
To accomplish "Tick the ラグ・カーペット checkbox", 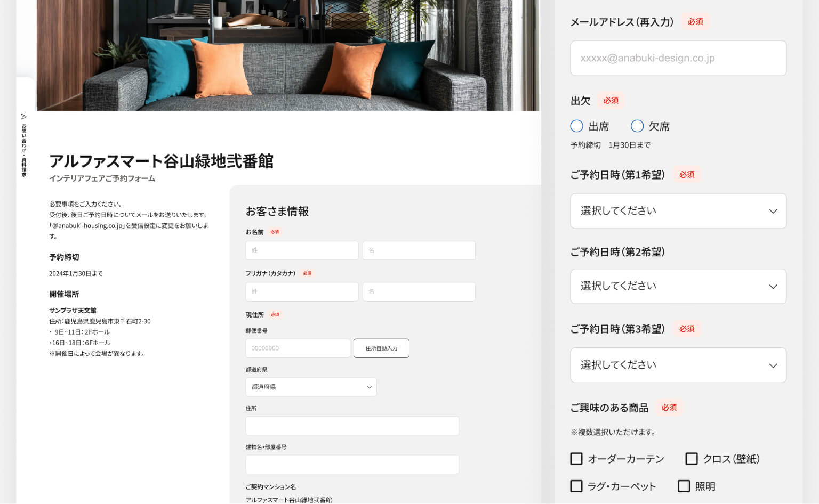I will 576,486.
